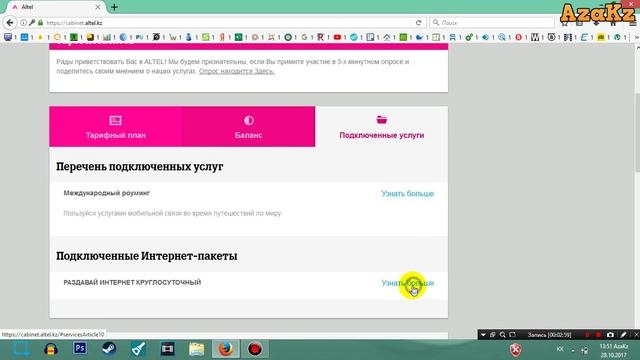Click the keyboard language indicator in tray

pyautogui.click(x=560, y=349)
